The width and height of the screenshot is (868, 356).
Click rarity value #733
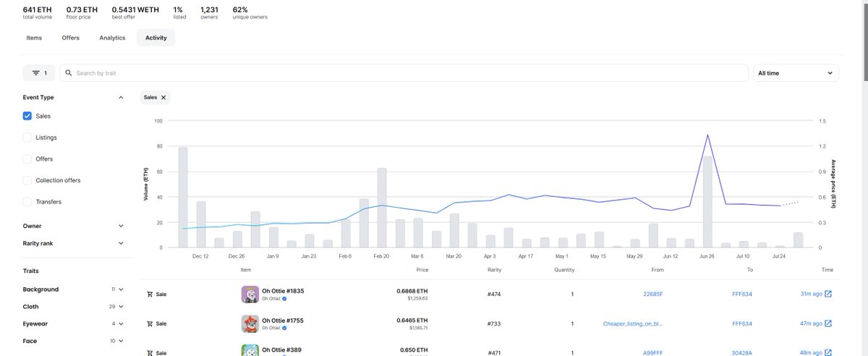[495, 323]
